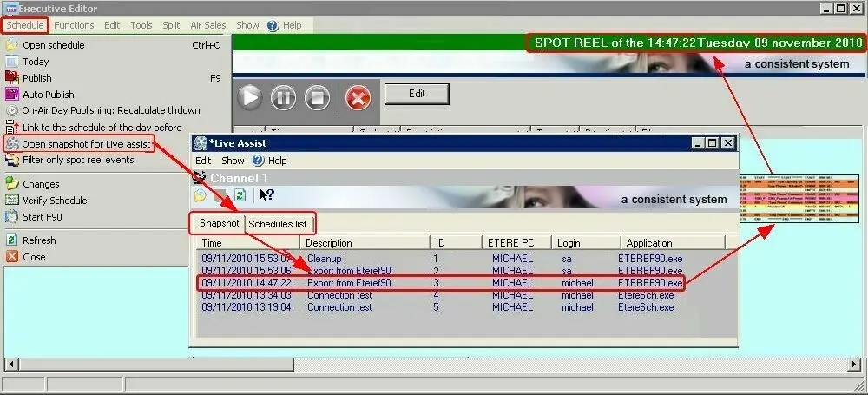The image size is (868, 395).
Task: Click the What's This help cursor icon
Action: click(267, 194)
